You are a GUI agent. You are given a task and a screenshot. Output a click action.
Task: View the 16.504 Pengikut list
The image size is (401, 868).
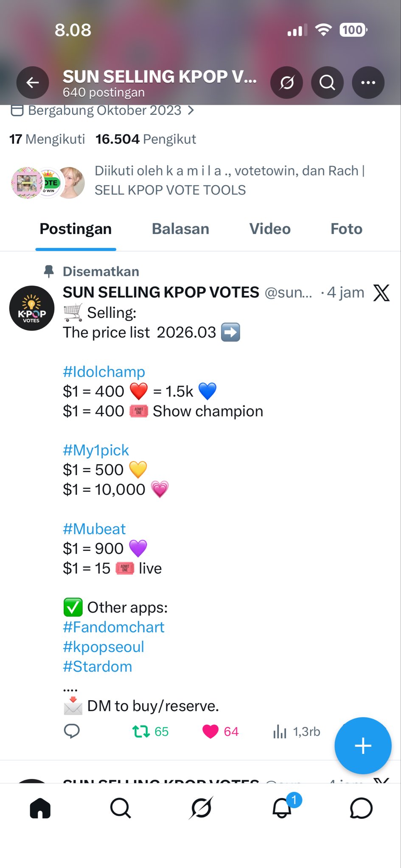coord(146,139)
